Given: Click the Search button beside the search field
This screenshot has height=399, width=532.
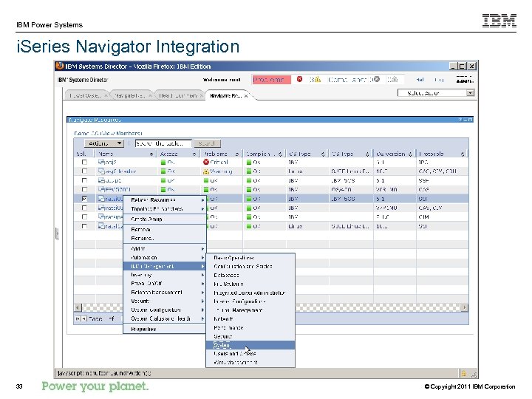Looking at the screenshot, I should (207, 143).
